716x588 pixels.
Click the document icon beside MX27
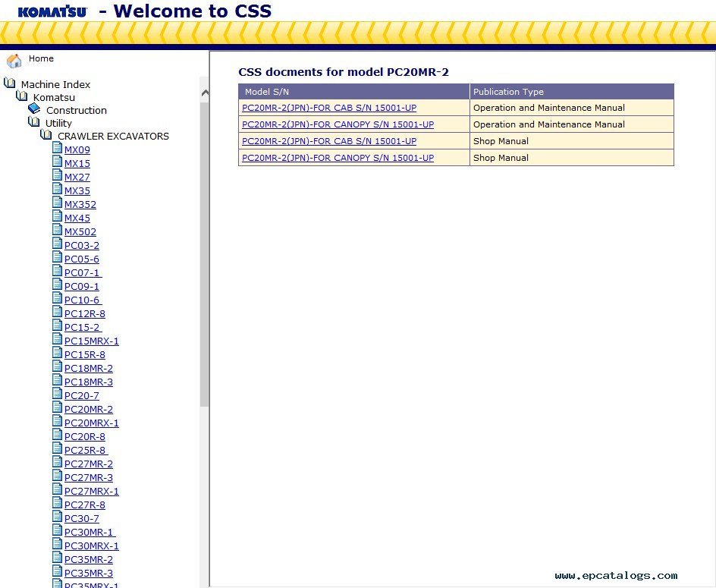pyautogui.click(x=57, y=175)
